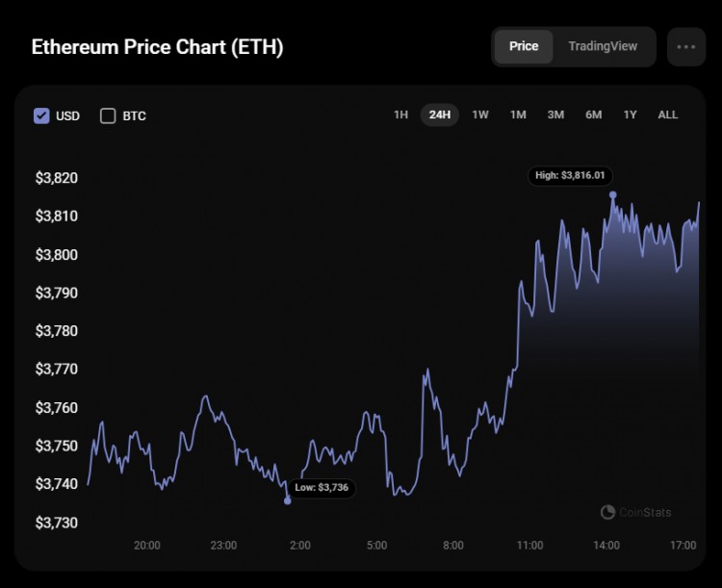Click the High: $3,816.01 label
Image resolution: width=722 pixels, height=588 pixels.
point(570,175)
